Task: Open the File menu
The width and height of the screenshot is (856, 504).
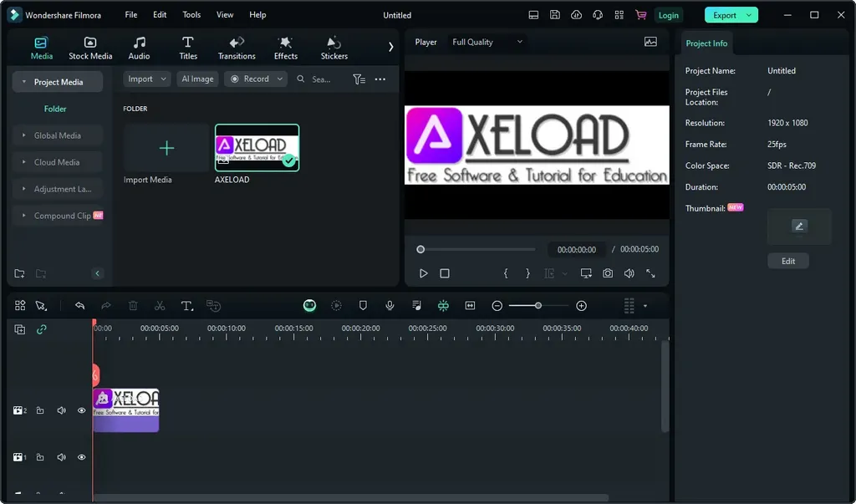Action: (x=131, y=15)
